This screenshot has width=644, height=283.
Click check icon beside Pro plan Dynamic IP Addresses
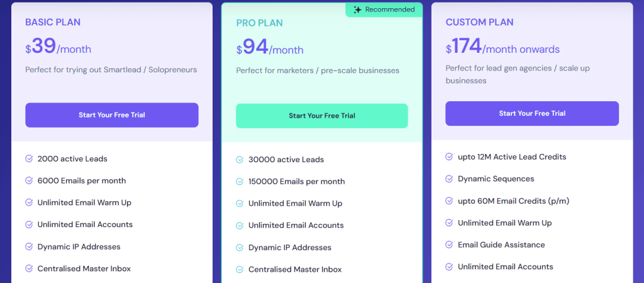(240, 247)
